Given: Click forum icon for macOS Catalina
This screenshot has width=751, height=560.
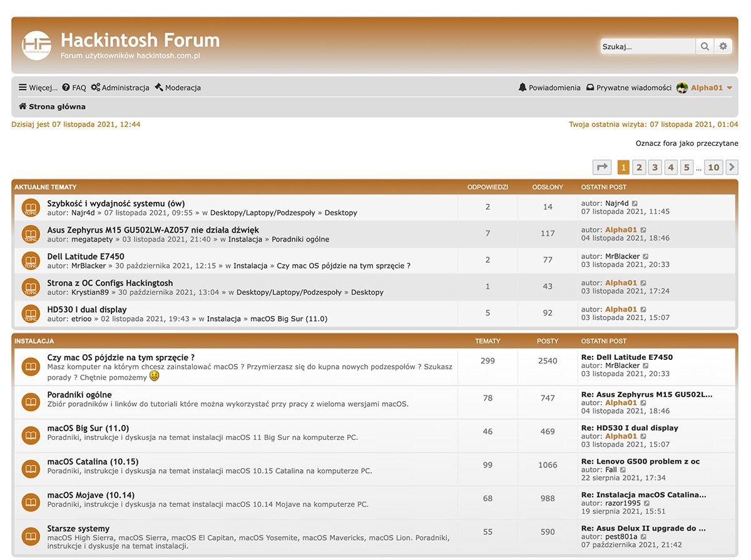Looking at the screenshot, I should tap(31, 469).
